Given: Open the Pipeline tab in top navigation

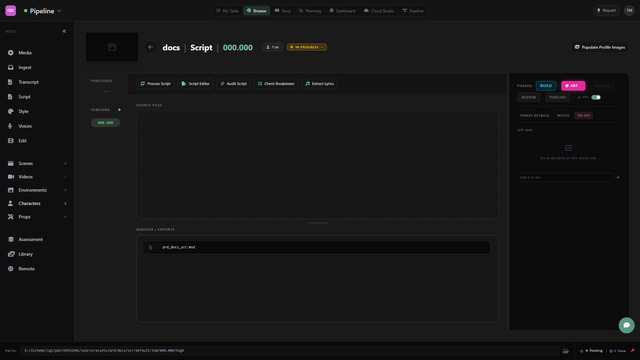Looking at the screenshot, I should [413, 11].
